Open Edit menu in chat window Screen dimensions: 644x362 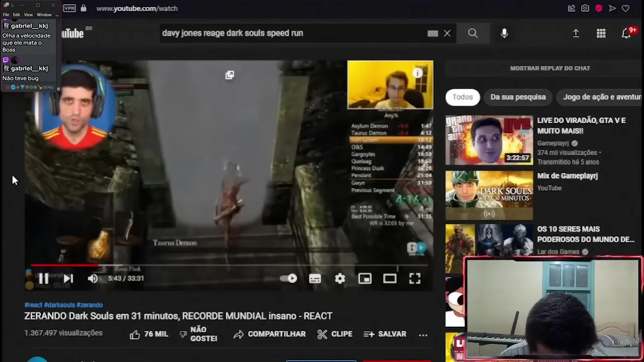click(x=17, y=15)
